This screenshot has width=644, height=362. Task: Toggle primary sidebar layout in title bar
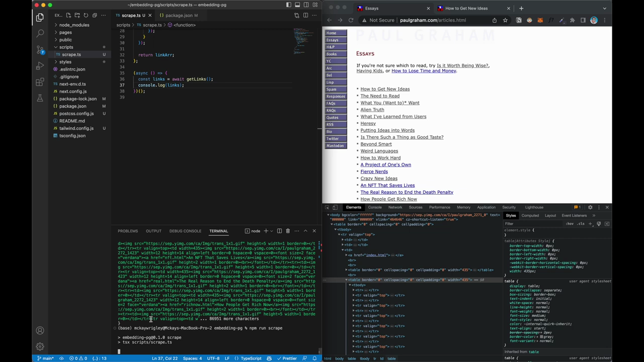coord(289,5)
